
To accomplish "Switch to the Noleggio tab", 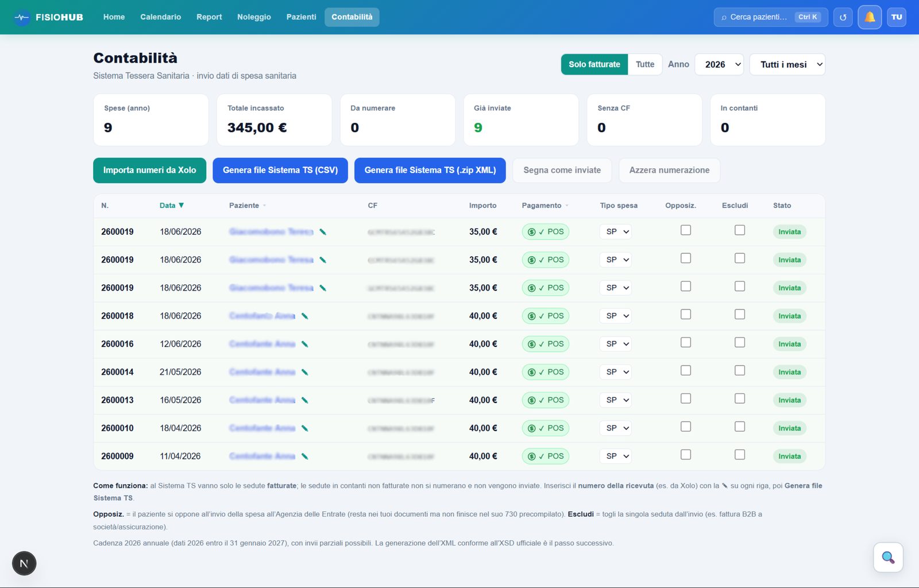I will [x=254, y=17].
